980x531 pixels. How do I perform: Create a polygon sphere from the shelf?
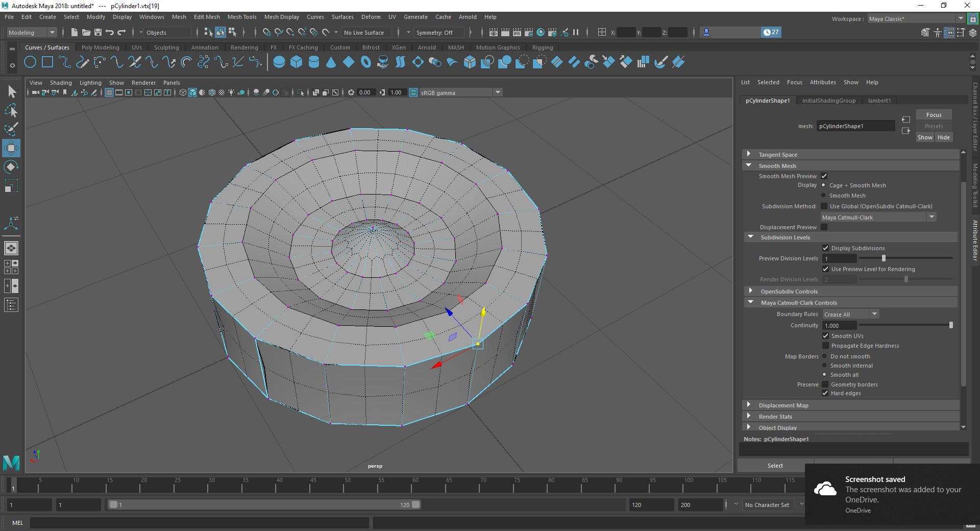tap(279, 62)
